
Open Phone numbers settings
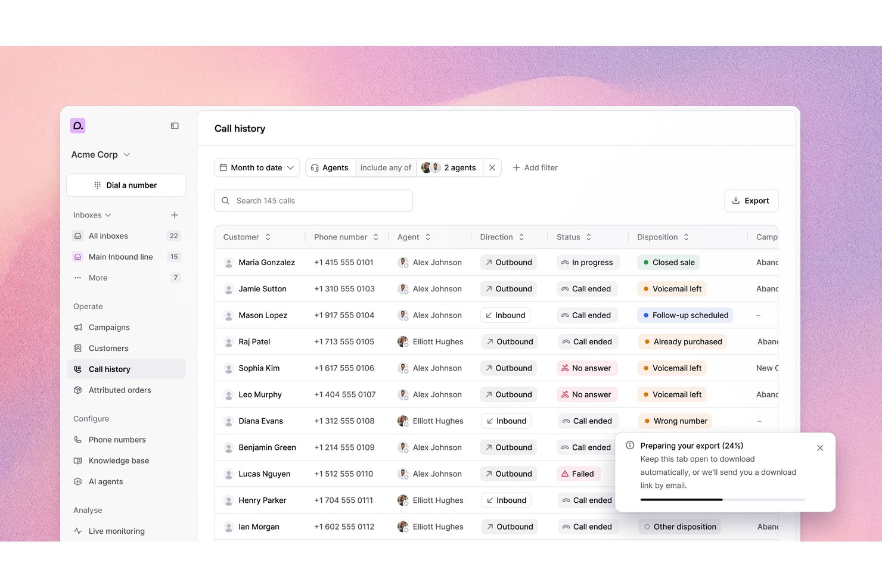tap(126, 440)
